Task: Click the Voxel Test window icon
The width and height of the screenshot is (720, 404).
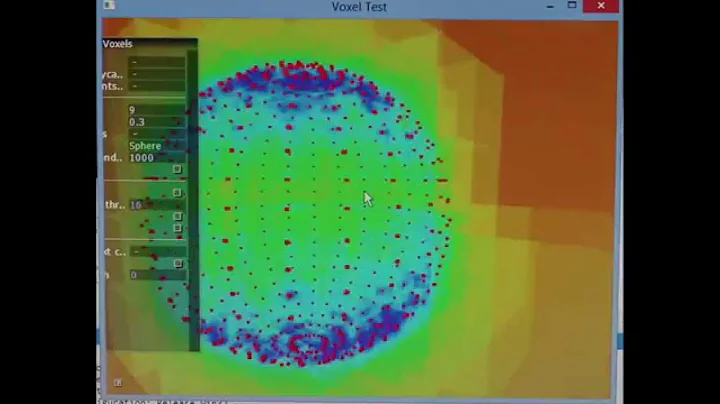Action: (x=109, y=5)
